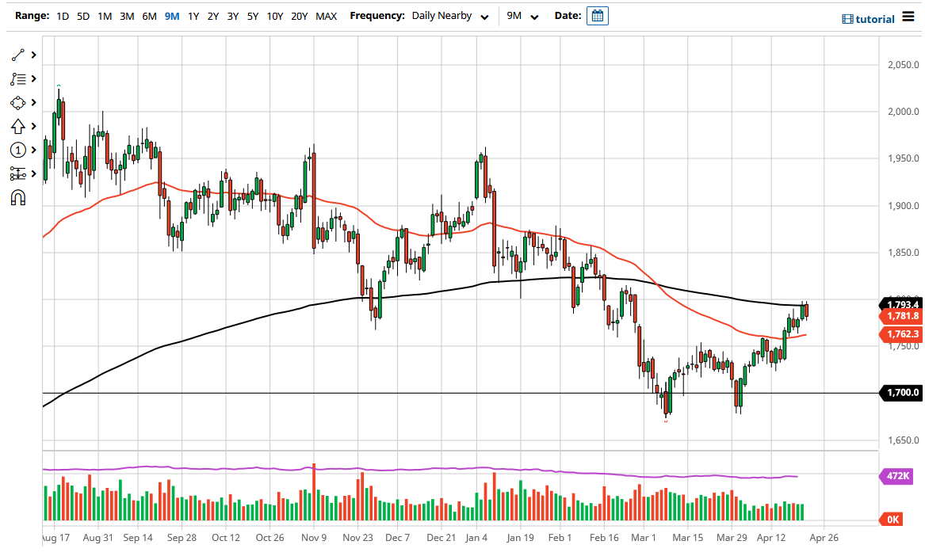Set range to 20Y
Viewport: 925px width, 560px height.
[x=299, y=17]
